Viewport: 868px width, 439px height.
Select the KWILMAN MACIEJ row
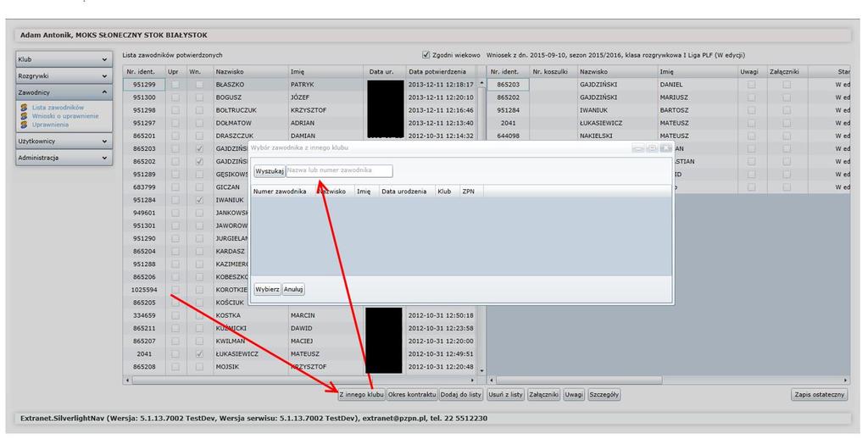pyautogui.click(x=299, y=341)
